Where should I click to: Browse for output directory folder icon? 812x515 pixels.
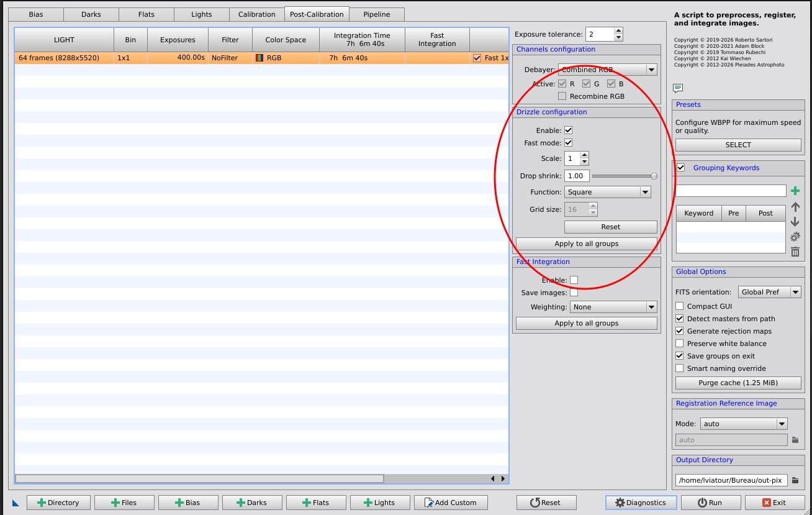pyautogui.click(x=795, y=480)
